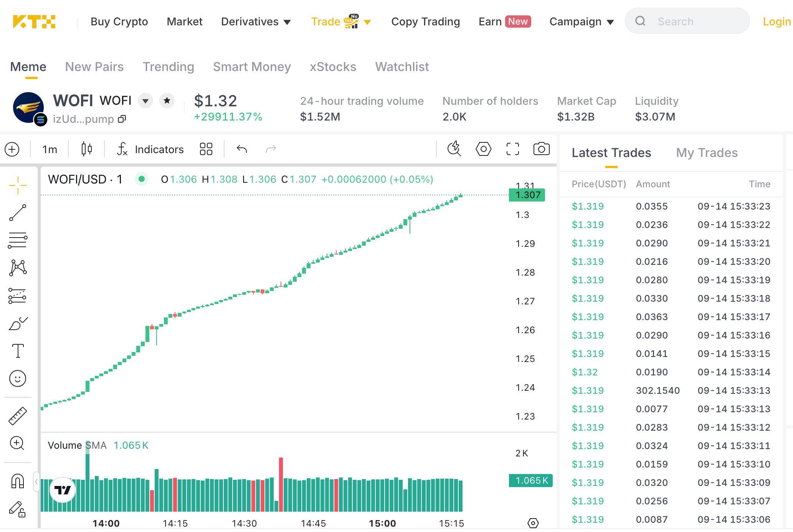Open the emoji icons tool

[18, 379]
